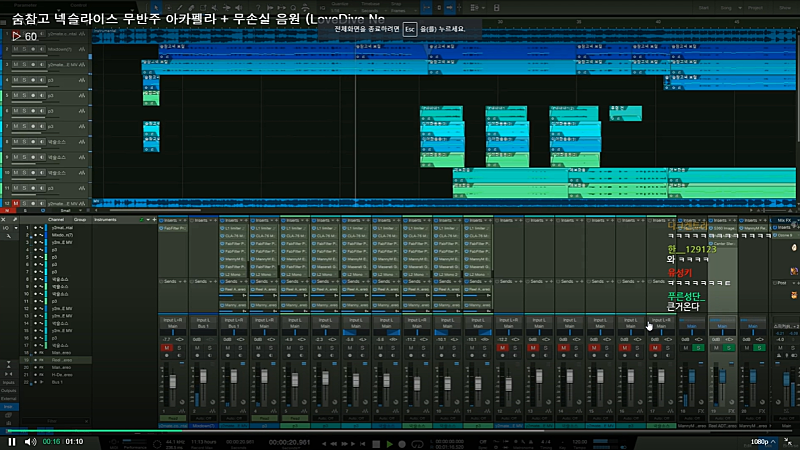800x450 pixels.
Task: Select FabFilter insert on first channel
Action: click(172, 229)
